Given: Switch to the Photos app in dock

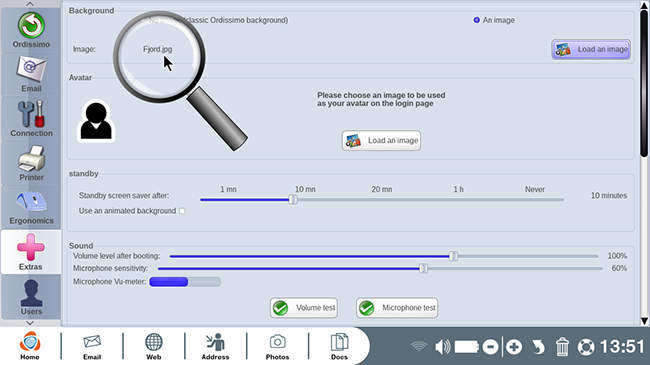Looking at the screenshot, I should pyautogui.click(x=277, y=346).
